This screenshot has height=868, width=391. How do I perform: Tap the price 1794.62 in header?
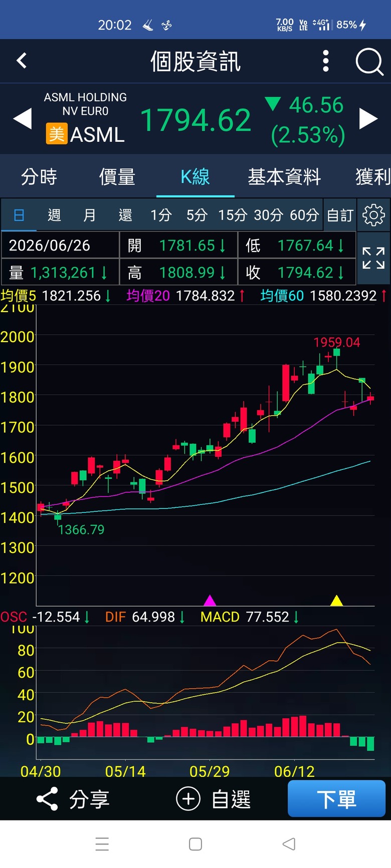(x=195, y=120)
